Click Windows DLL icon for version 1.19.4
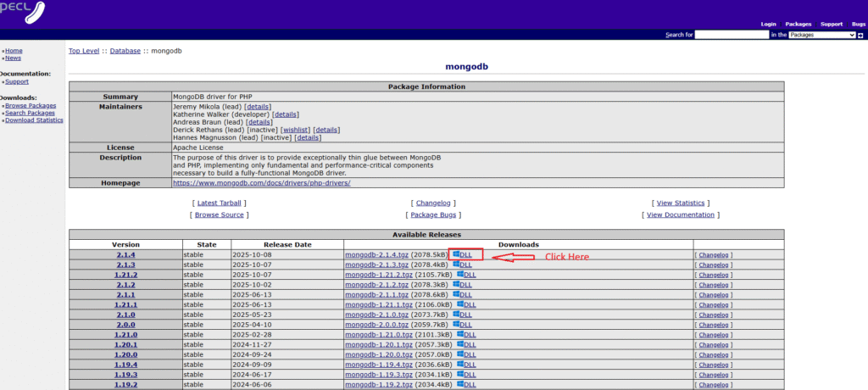This screenshot has height=390, width=868. tap(459, 365)
